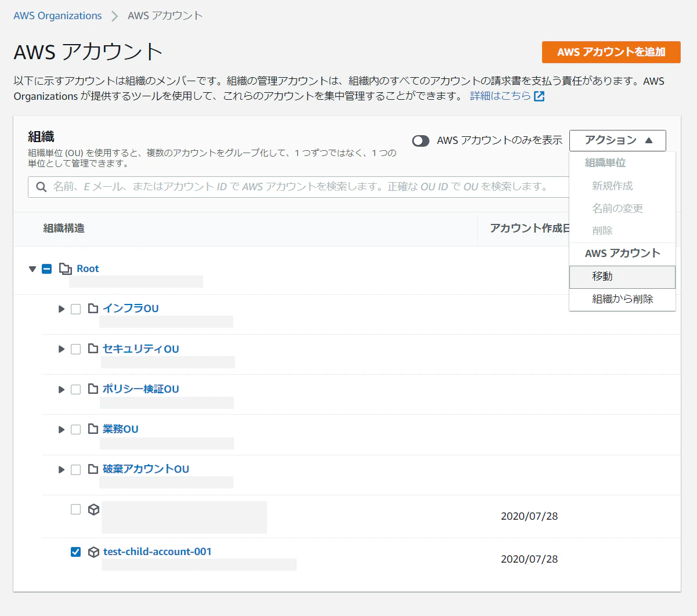Screen dimensions: 697x616
Task: Open the Root link
Action: point(88,269)
